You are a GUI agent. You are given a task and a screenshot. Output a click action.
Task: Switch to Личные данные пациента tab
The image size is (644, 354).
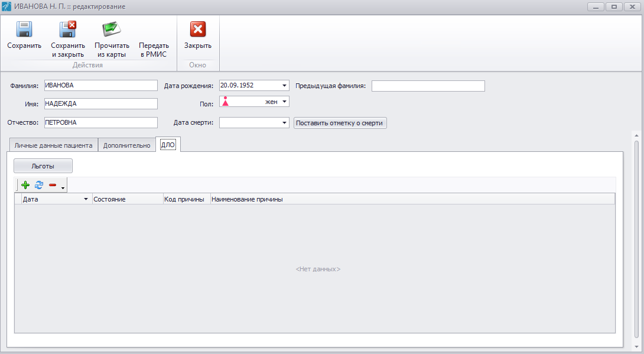[53, 145]
